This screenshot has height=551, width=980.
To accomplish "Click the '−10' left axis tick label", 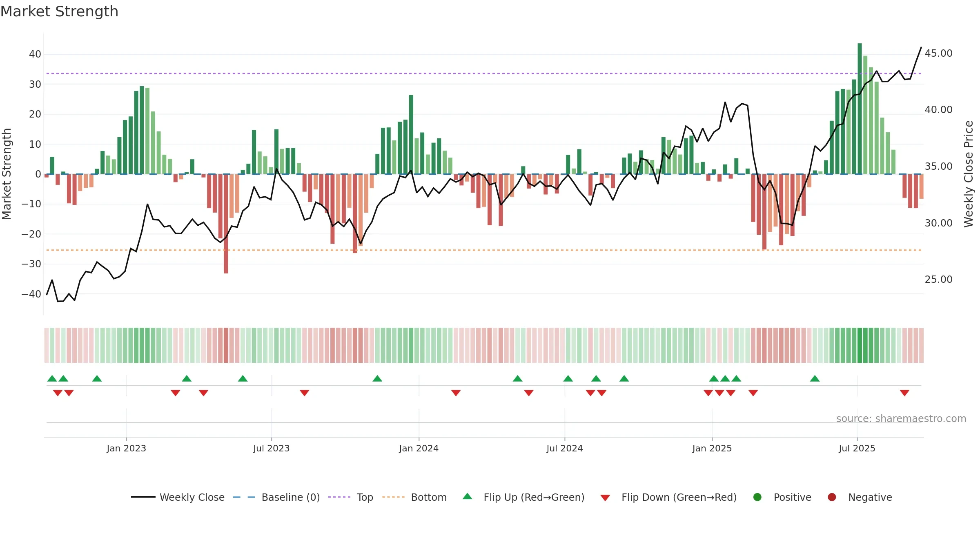I will coord(31,204).
